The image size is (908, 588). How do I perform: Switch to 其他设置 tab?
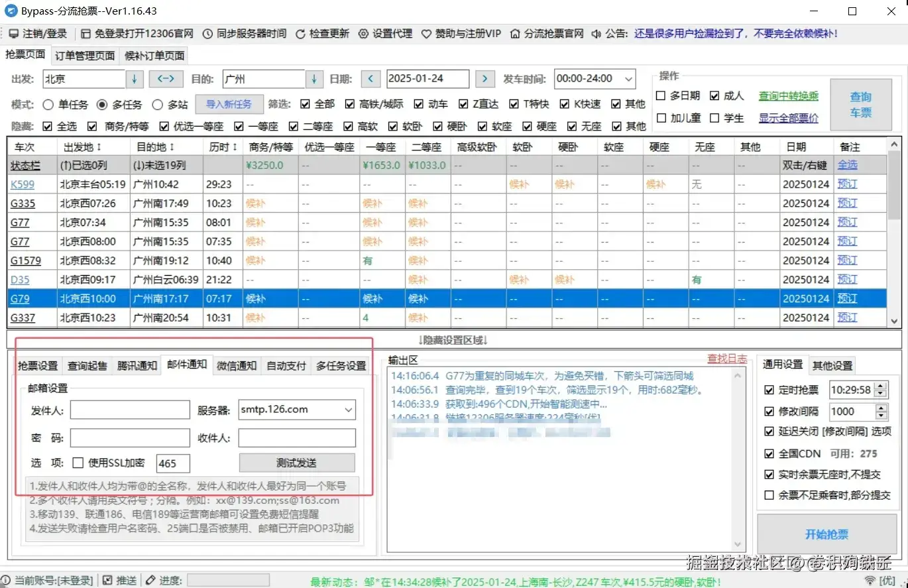(x=832, y=365)
